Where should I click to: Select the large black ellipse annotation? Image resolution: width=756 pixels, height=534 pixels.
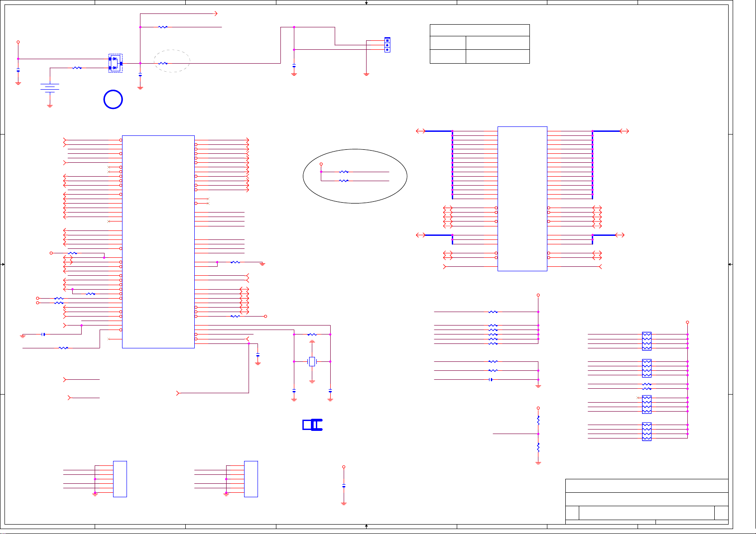click(355, 176)
